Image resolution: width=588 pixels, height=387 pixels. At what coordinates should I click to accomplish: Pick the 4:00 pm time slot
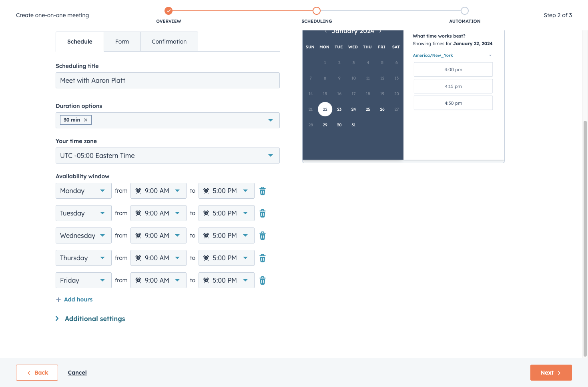pyautogui.click(x=453, y=70)
